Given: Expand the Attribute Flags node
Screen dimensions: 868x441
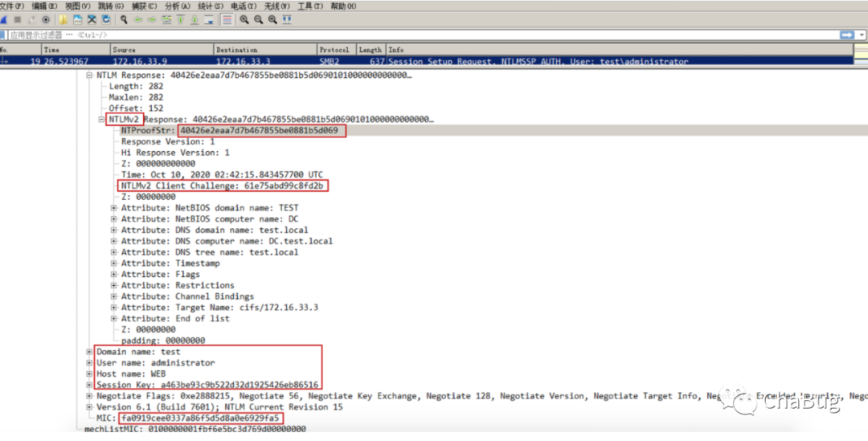Looking at the screenshot, I should pos(113,275).
